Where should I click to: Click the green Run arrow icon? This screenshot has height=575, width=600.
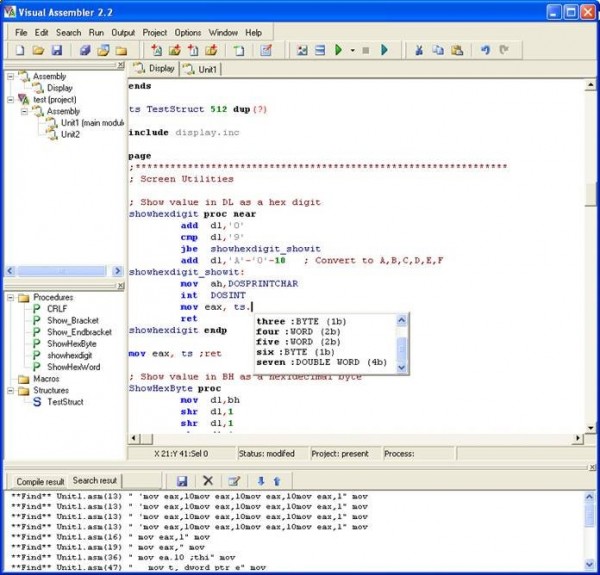pos(339,50)
